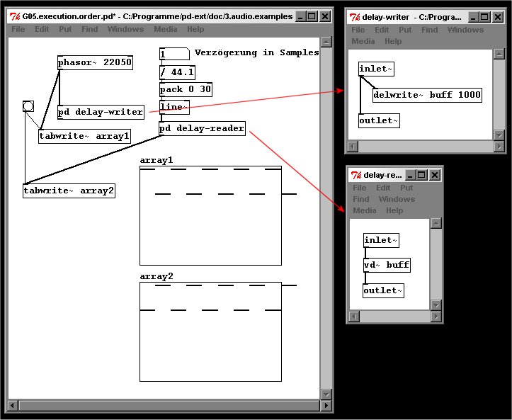Image resolution: width=512 pixels, height=420 pixels.
Task: Click the bang object in main patch
Action: click(x=28, y=106)
